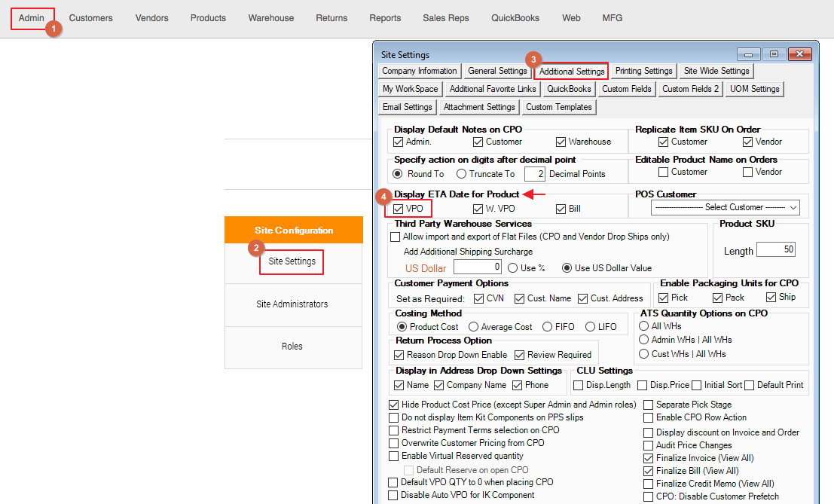Click the Product SKU Length field
Image resolution: width=834 pixels, height=504 pixels.
776,249
